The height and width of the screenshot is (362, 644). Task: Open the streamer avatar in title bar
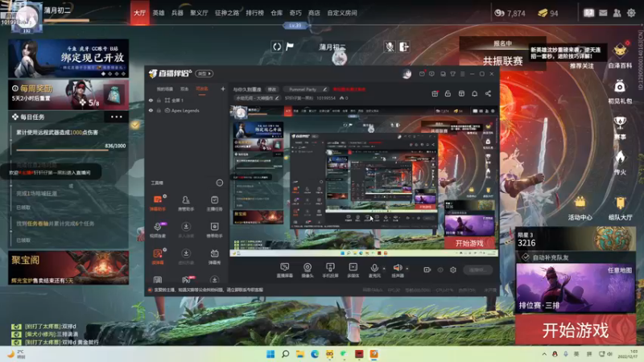[x=407, y=74]
